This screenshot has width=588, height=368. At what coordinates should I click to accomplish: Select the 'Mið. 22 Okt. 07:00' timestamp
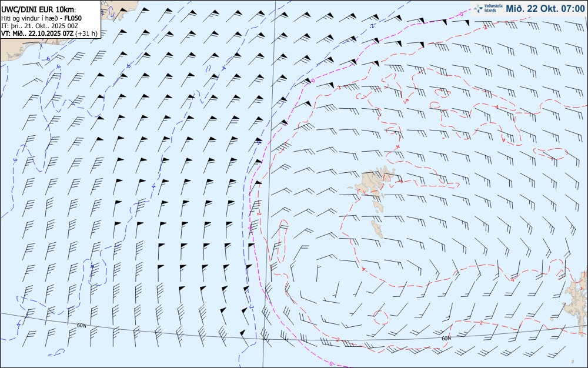coord(545,9)
